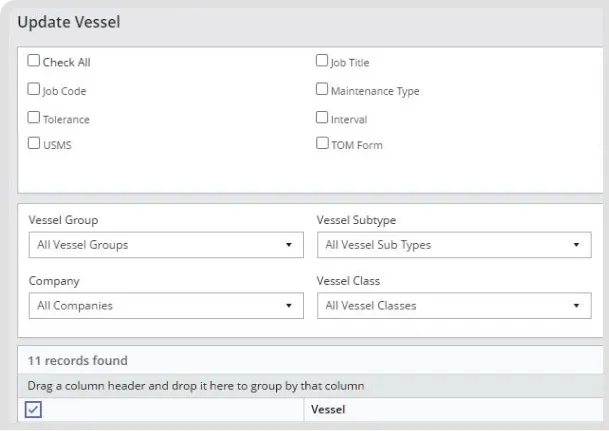The width and height of the screenshot is (609, 431).
Task: Enable the Job Code checkbox
Action: (34, 90)
